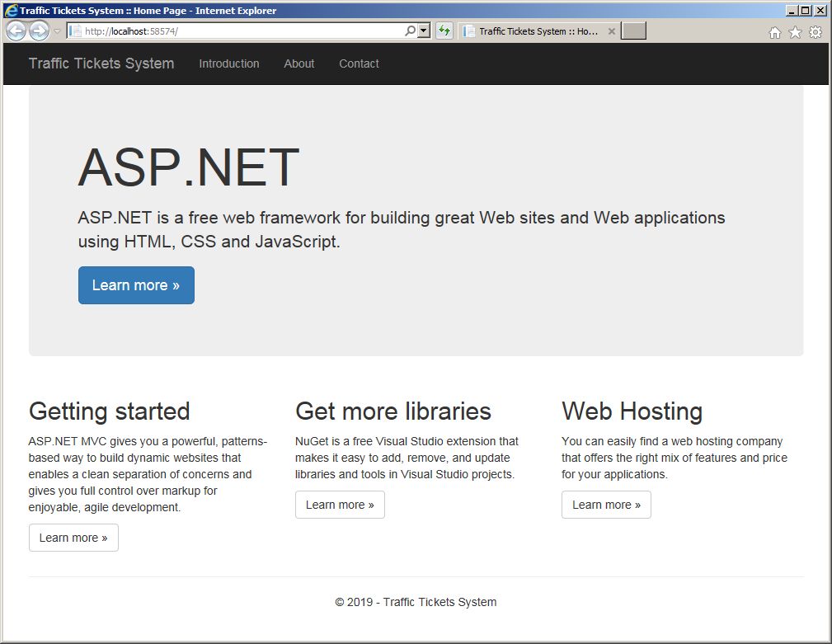Click the NuGet description paragraph
The width and height of the screenshot is (832, 644).
click(407, 458)
